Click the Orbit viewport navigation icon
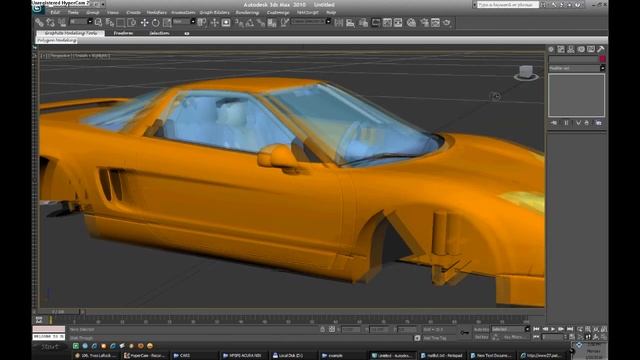640x360 pixels. [x=596, y=337]
